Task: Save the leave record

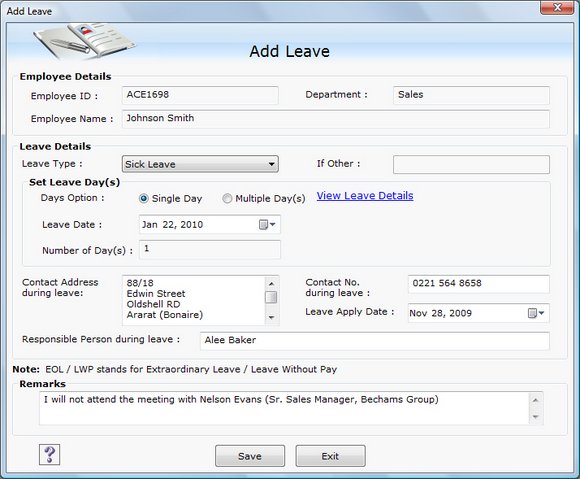Action: (250, 456)
